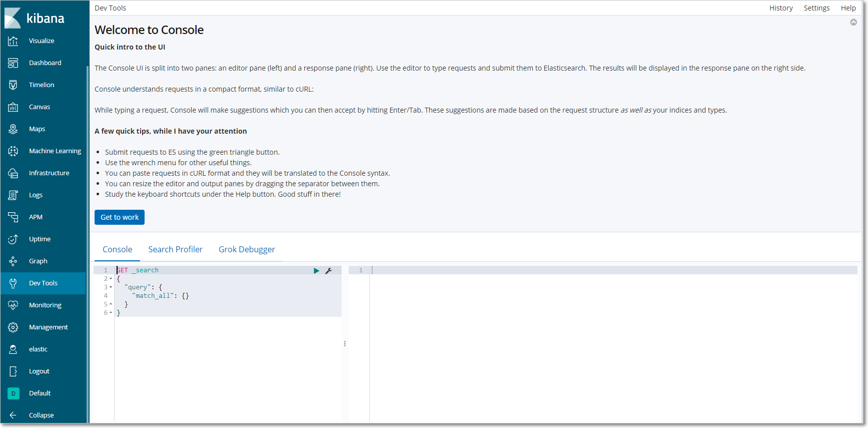The height and width of the screenshot is (428, 868).
Task: Open Visualize from sidebar icon
Action: [x=13, y=41]
